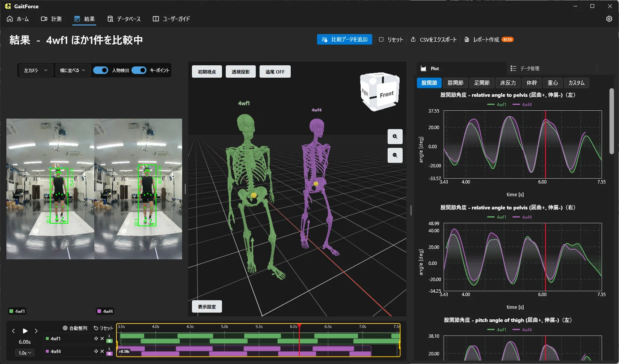Select the 足関節 ankle joint tab
The height and width of the screenshot is (364, 619).
coord(482,83)
